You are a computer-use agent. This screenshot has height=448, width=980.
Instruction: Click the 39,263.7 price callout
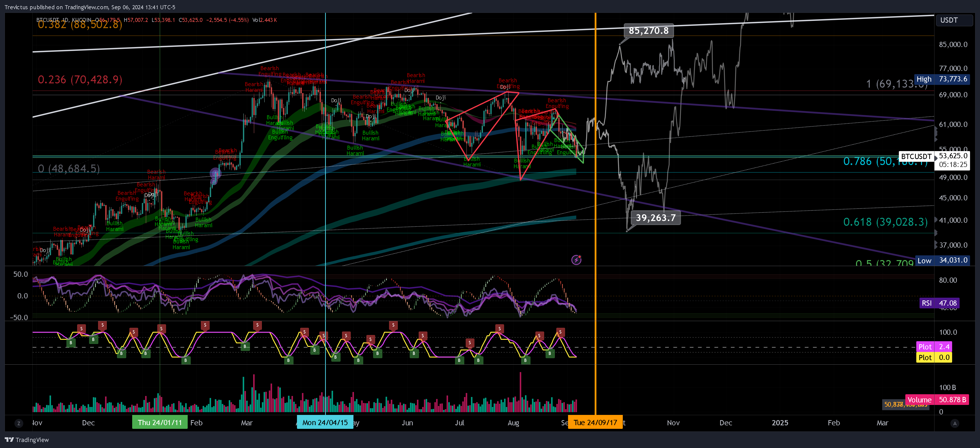tap(655, 218)
